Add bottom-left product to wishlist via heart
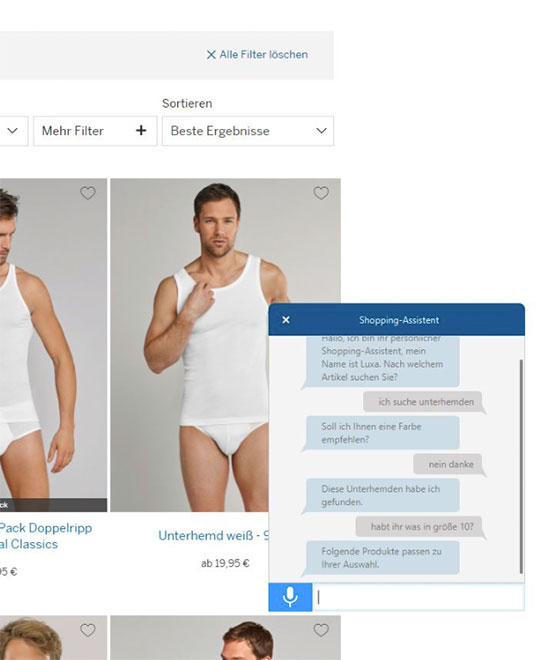Image resolution: width=550 pixels, height=660 pixels. [x=88, y=630]
